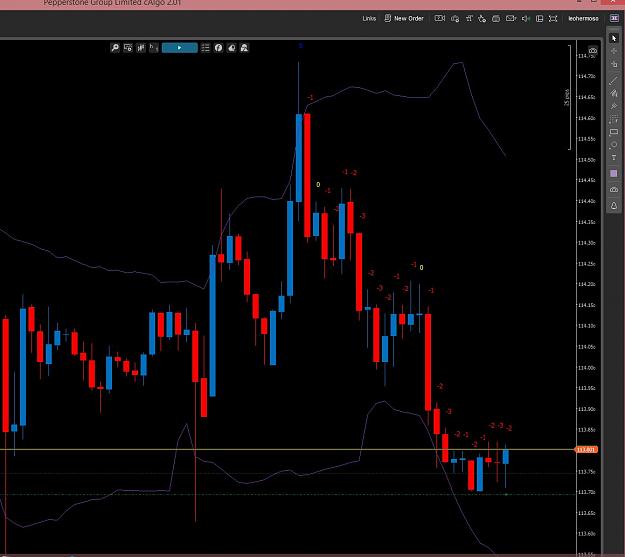Viewport: 625px width, 557px height.
Task: Click the envelope mail icon in top toolbar
Action: tap(511, 18)
